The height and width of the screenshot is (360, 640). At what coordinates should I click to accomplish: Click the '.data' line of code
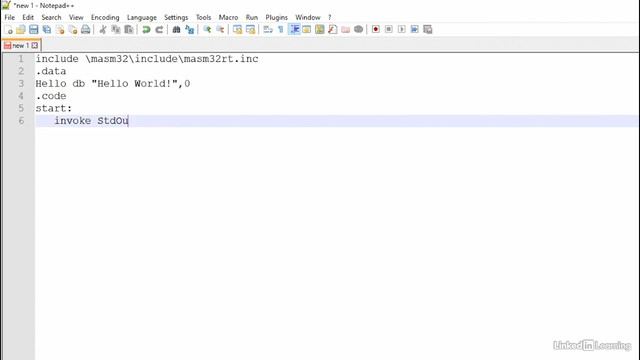[x=51, y=71]
